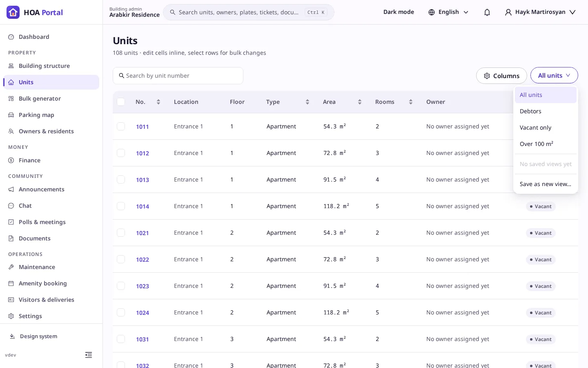Go to Polls & meetings
Viewport: 588px width, 368px height.
coord(51,222)
